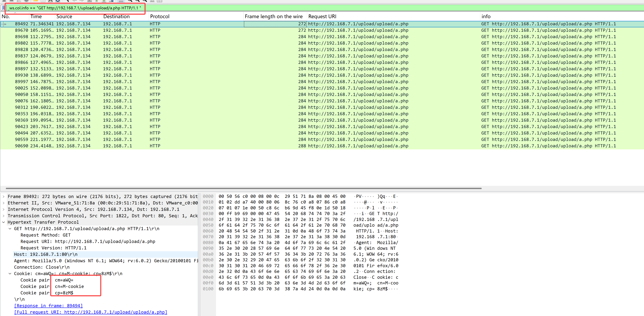644x316 pixels.
Task: Open the Response in frame 89494 link
Action: (48, 306)
